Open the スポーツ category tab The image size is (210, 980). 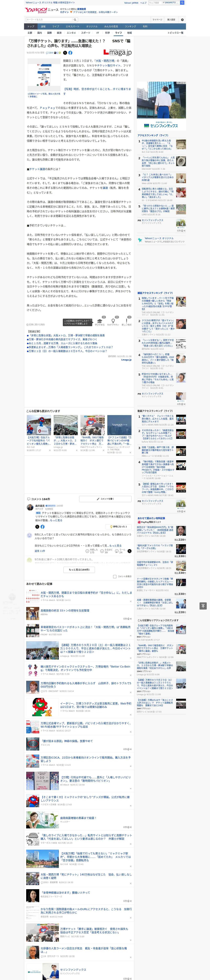[86, 33]
